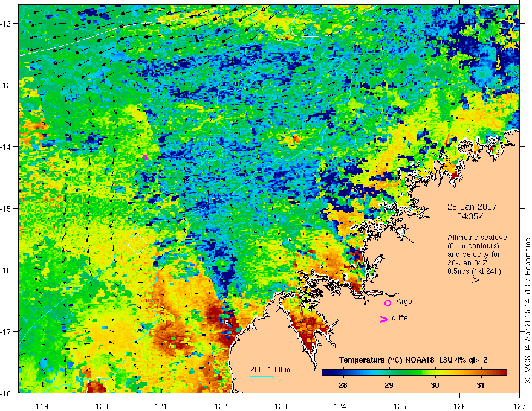Screen dimensions: 532x411
Task: Click the '28-Jan-2007' date text
Action: click(x=472, y=207)
